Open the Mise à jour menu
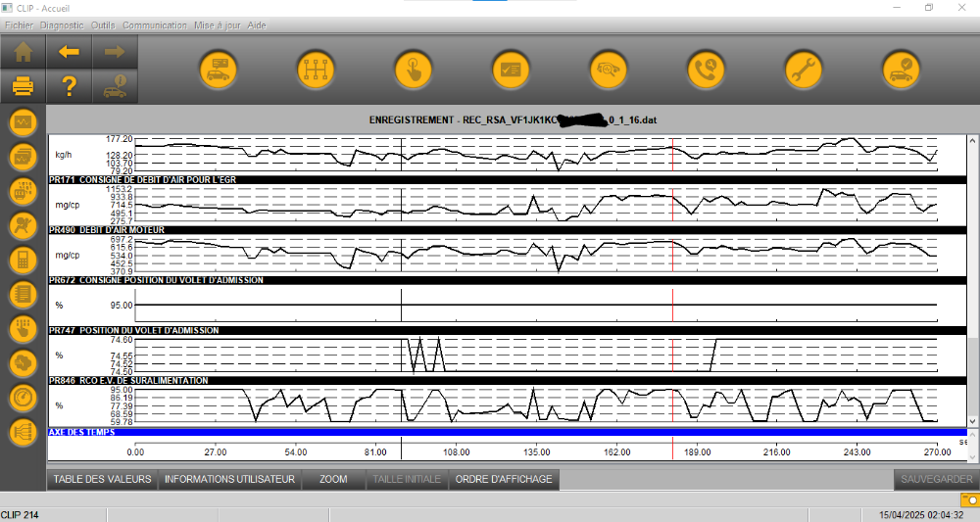This screenshot has height=522, width=980. point(217,25)
